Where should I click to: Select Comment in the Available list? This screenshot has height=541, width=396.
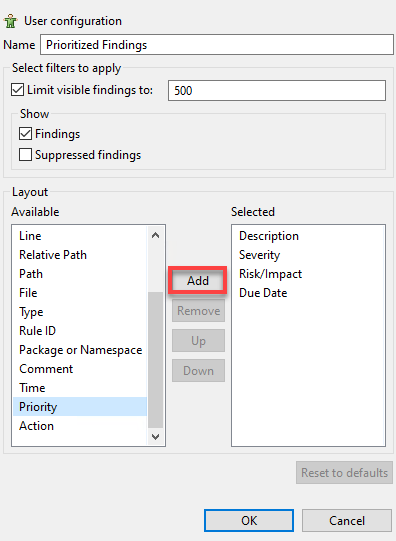tap(46, 369)
